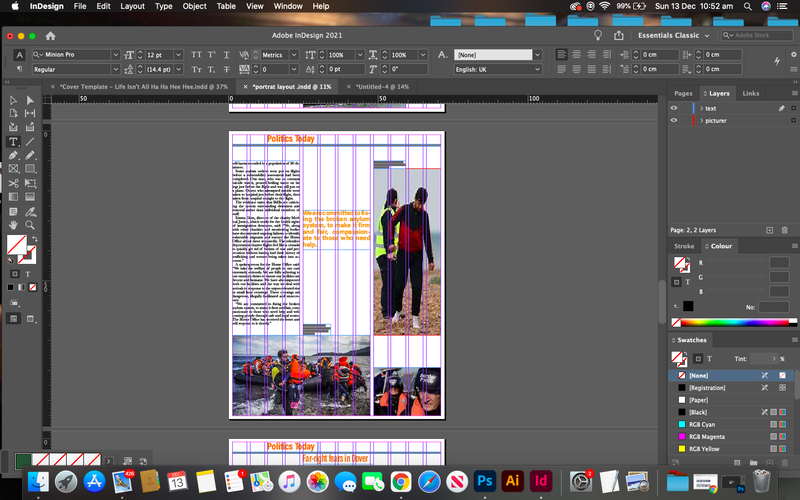800x500 pixels.
Task: Toggle visibility of the picturer layer
Action: (x=674, y=120)
